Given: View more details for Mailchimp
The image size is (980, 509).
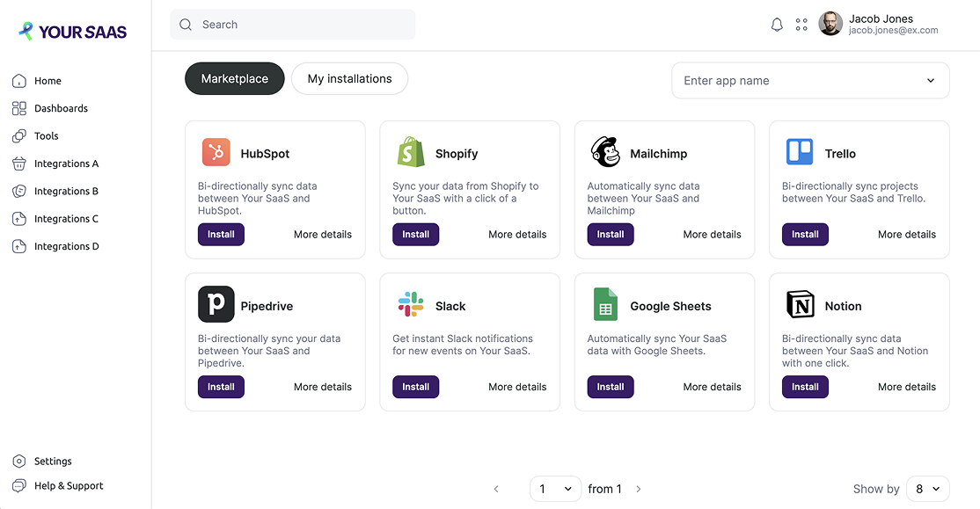Looking at the screenshot, I should [712, 234].
